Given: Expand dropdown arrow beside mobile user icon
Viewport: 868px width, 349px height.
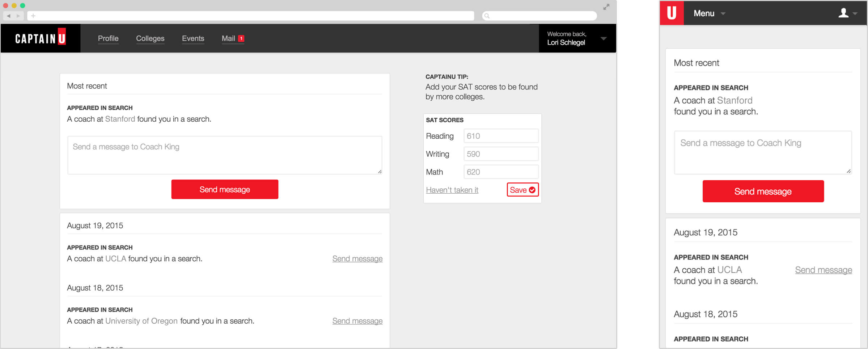Looking at the screenshot, I should (855, 13).
